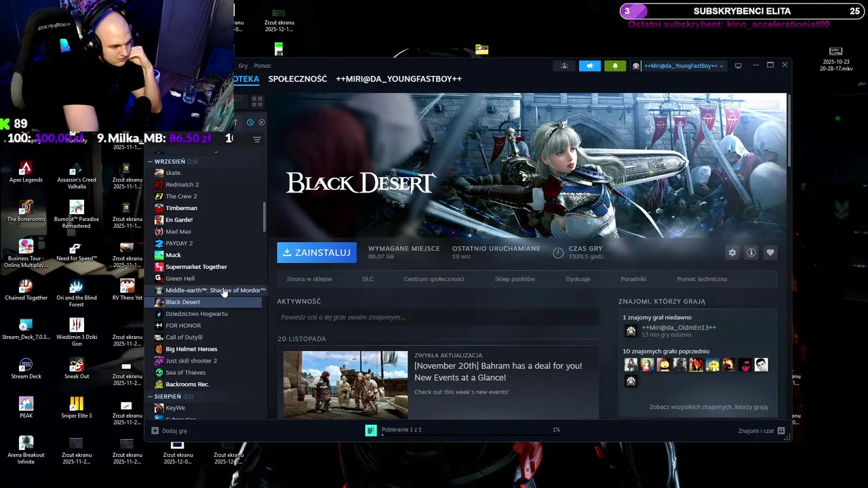Add Black Desert to favorites heart icon

pyautogui.click(x=770, y=252)
